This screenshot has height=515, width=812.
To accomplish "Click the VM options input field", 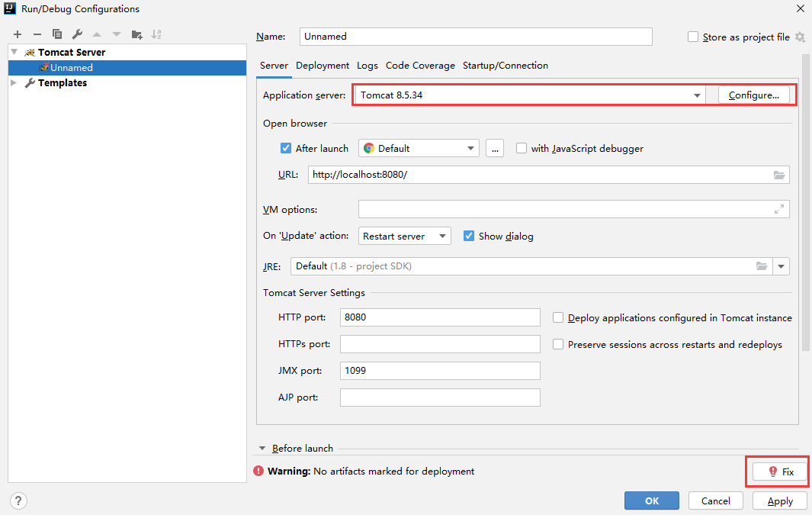I will [x=574, y=209].
